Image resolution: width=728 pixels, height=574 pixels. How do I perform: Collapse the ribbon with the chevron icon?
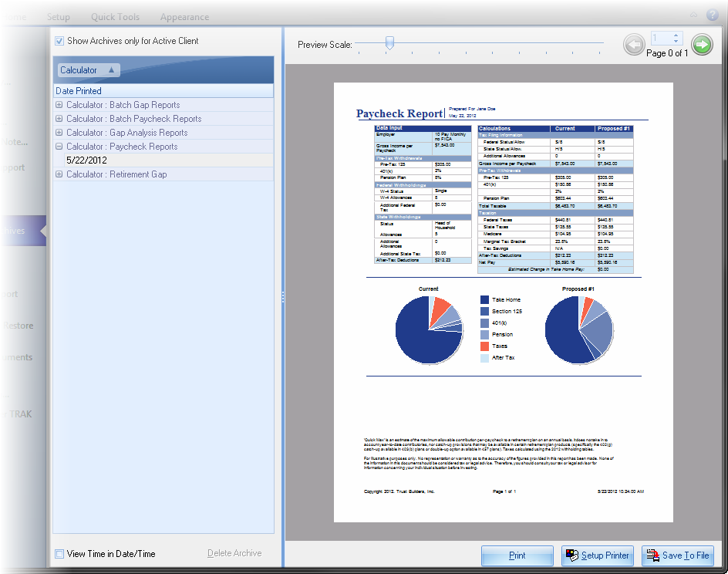pos(693,14)
